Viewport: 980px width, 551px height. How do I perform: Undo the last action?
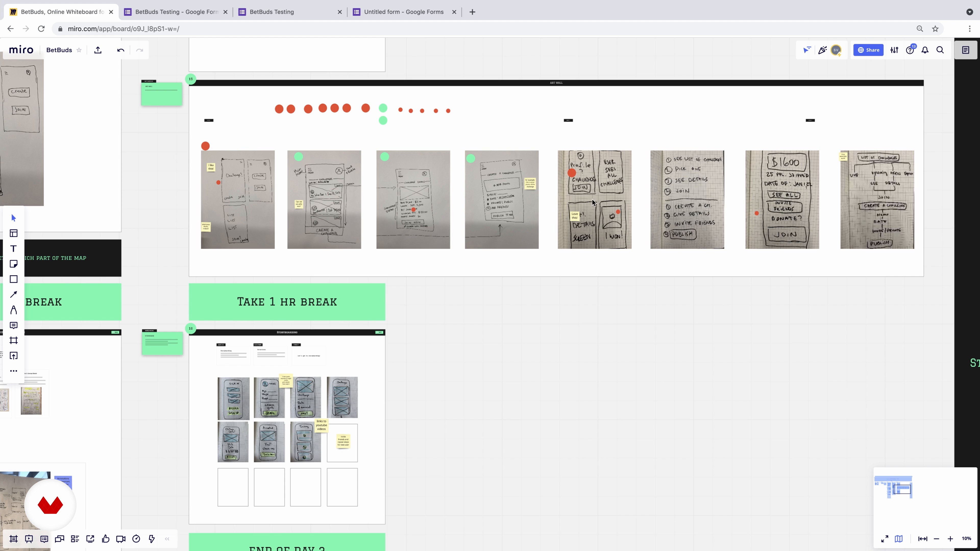pyautogui.click(x=121, y=50)
